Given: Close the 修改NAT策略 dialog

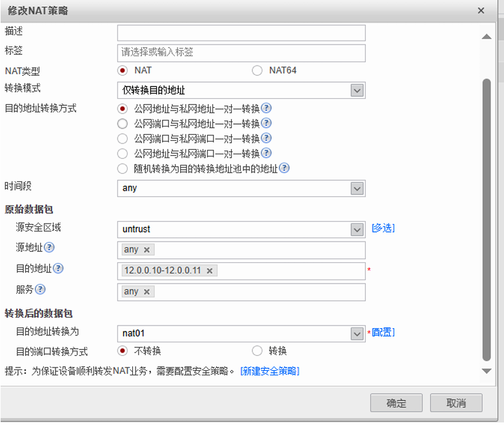Looking at the screenshot, I should pyautogui.click(x=481, y=10).
